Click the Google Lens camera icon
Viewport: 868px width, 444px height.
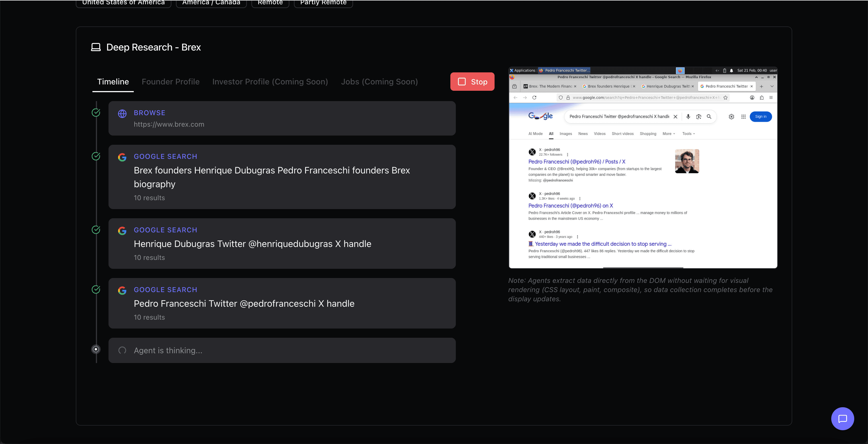click(699, 117)
